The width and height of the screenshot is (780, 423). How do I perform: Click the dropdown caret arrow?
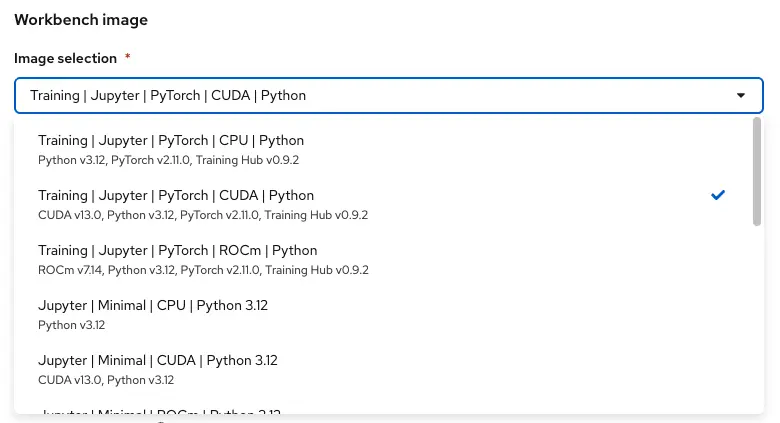tap(741, 95)
